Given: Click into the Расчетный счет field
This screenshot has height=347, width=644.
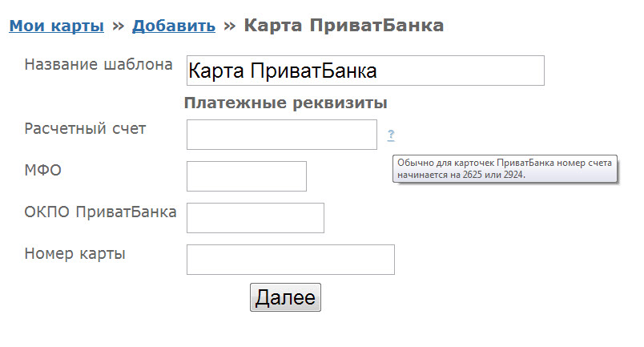Looking at the screenshot, I should (281, 135).
